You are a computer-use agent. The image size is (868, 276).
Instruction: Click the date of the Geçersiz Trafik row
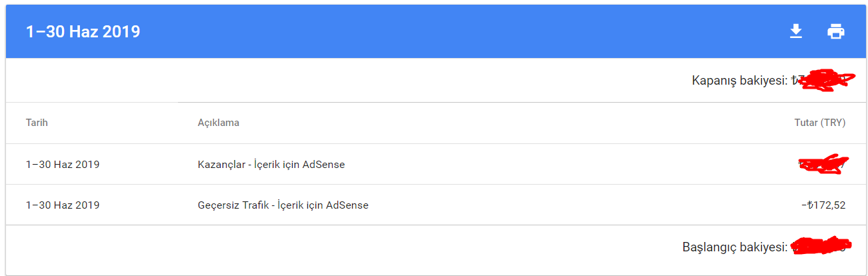coord(63,205)
